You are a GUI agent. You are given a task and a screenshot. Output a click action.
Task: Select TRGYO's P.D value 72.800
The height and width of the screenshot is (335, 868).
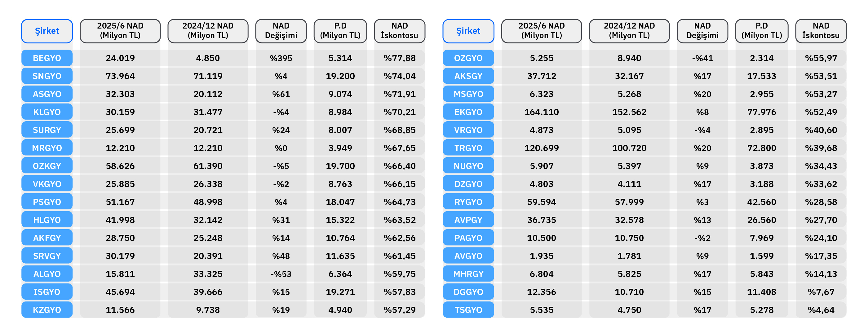761,148
